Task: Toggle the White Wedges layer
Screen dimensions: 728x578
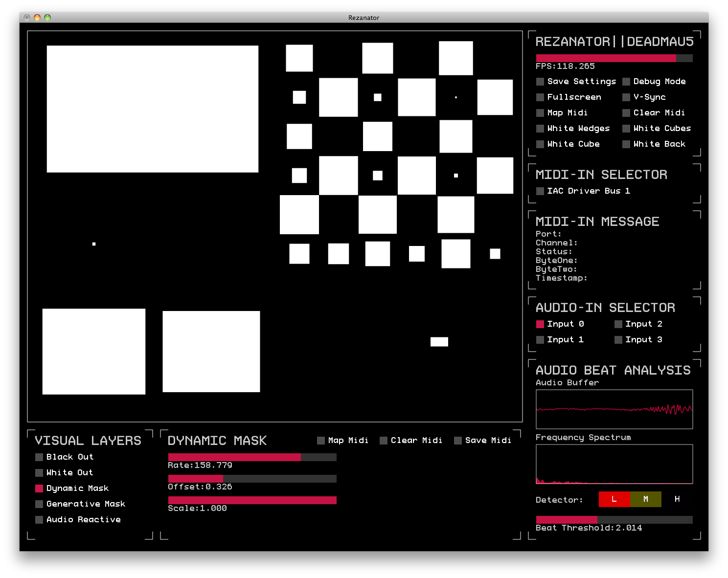Action: pos(540,129)
